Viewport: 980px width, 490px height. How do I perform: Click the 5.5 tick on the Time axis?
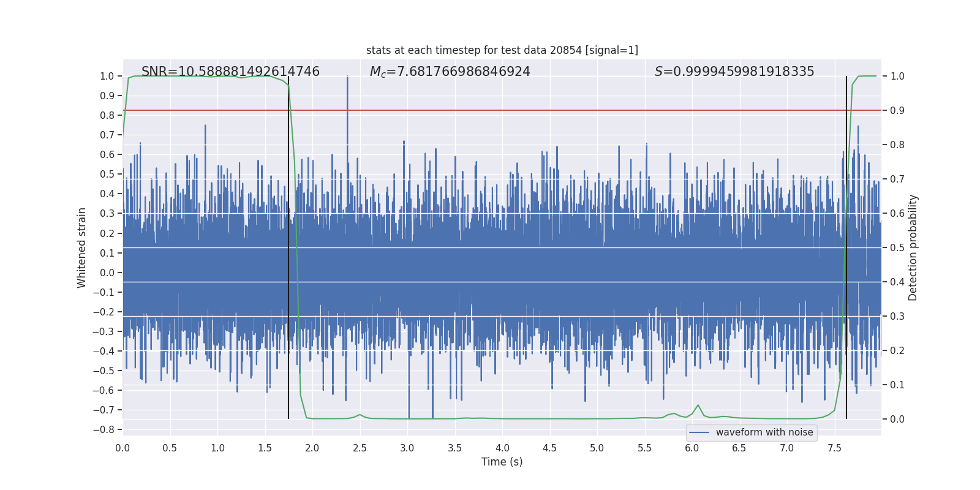tap(644, 448)
